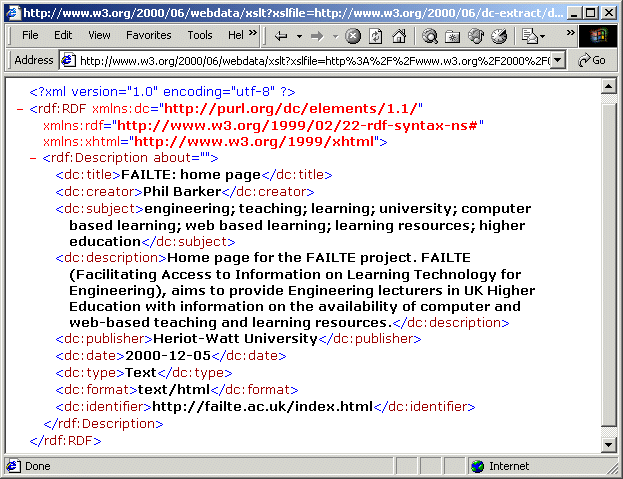Click the Mail toolbar icon
Screen dimensions: 623x479
[529, 36]
